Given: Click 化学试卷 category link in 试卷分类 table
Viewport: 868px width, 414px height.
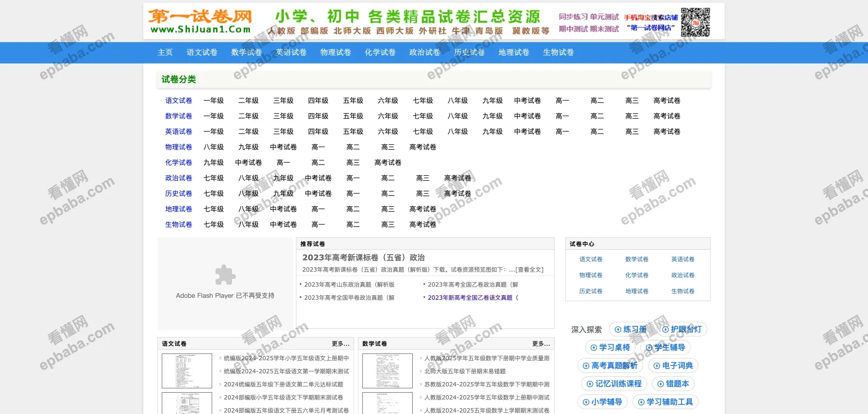Looking at the screenshot, I should (x=179, y=163).
